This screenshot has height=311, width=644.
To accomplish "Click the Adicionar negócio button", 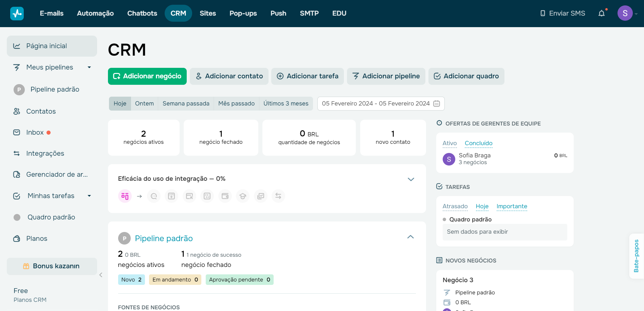I will point(147,76).
